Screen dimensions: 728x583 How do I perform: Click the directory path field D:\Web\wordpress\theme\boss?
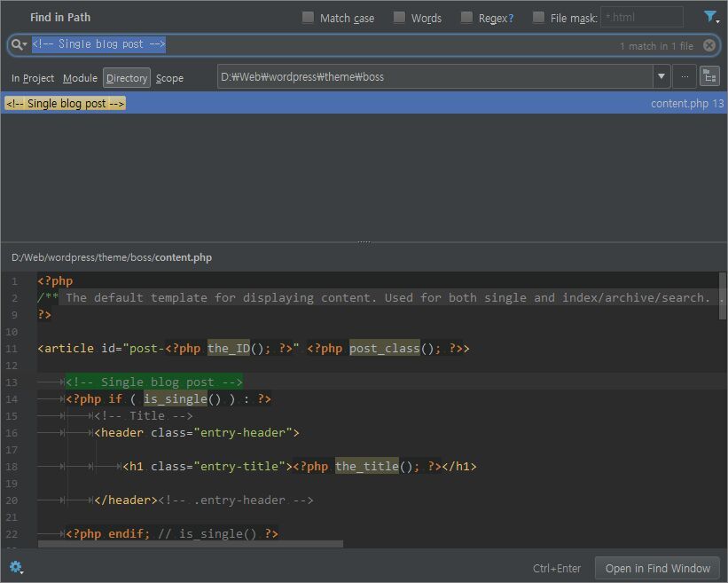tap(435, 76)
